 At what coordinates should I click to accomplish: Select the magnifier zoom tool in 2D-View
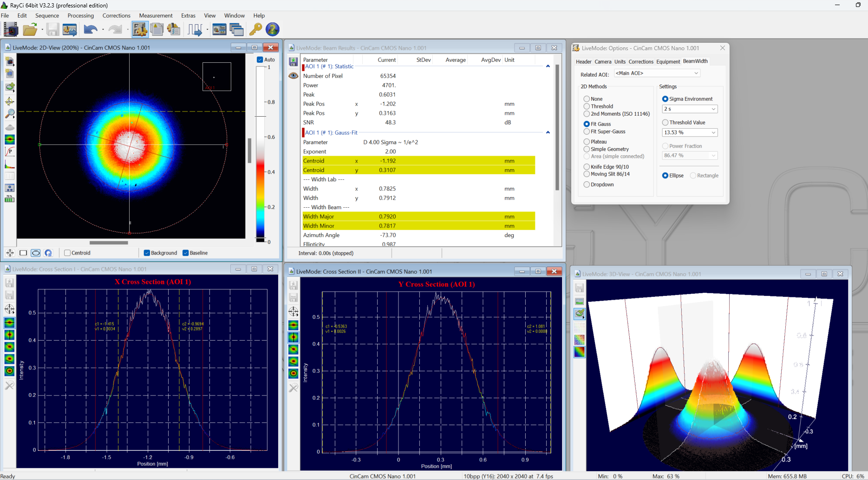(9, 114)
